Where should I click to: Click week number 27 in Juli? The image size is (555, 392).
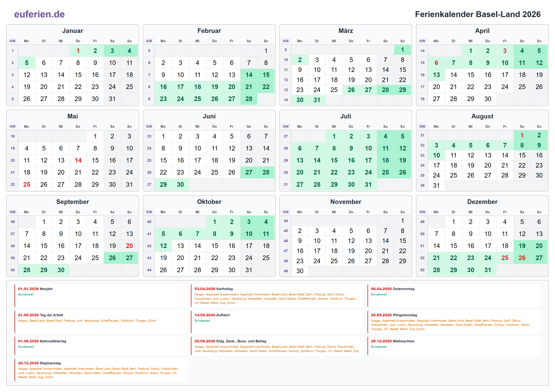[x=286, y=136]
